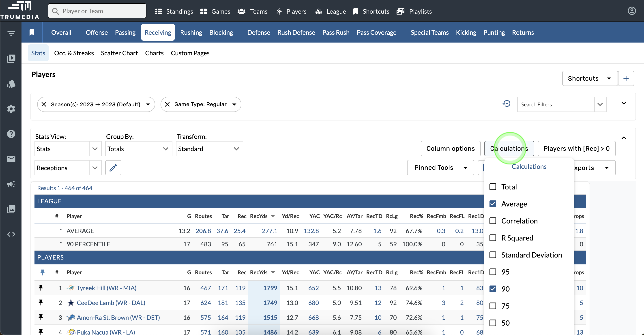Click the plus button next to Shortcuts

(626, 79)
